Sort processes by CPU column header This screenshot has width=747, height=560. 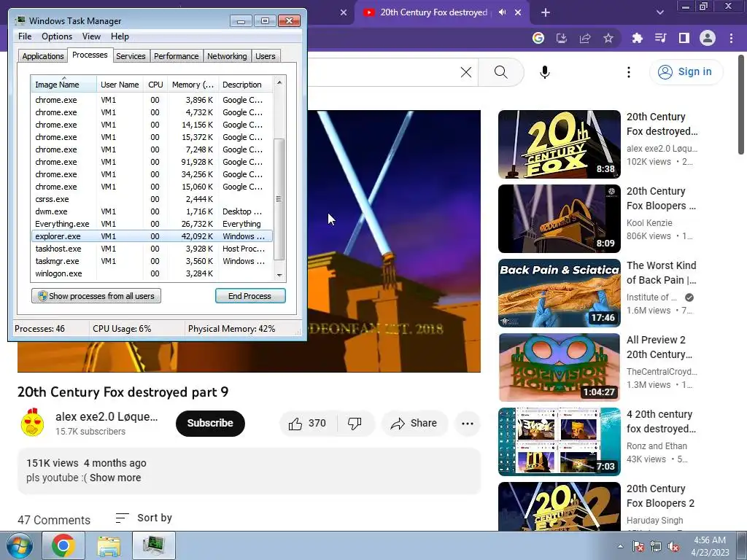[x=155, y=85]
